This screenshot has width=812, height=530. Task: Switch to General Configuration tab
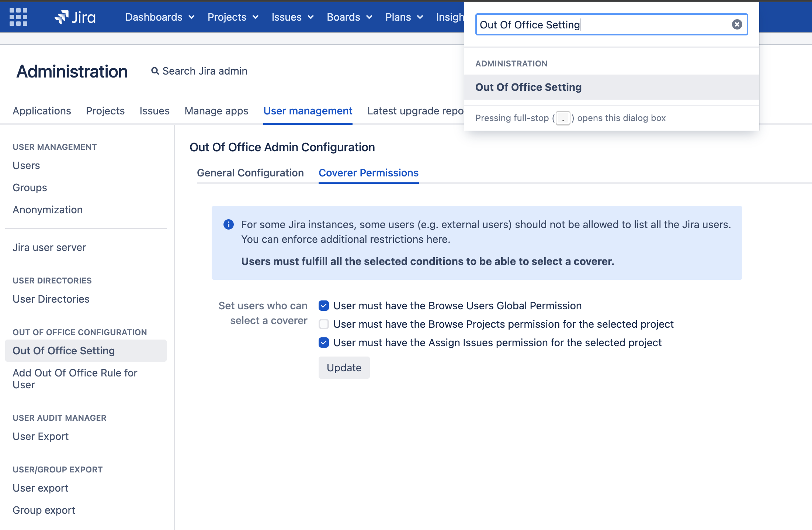pos(250,173)
